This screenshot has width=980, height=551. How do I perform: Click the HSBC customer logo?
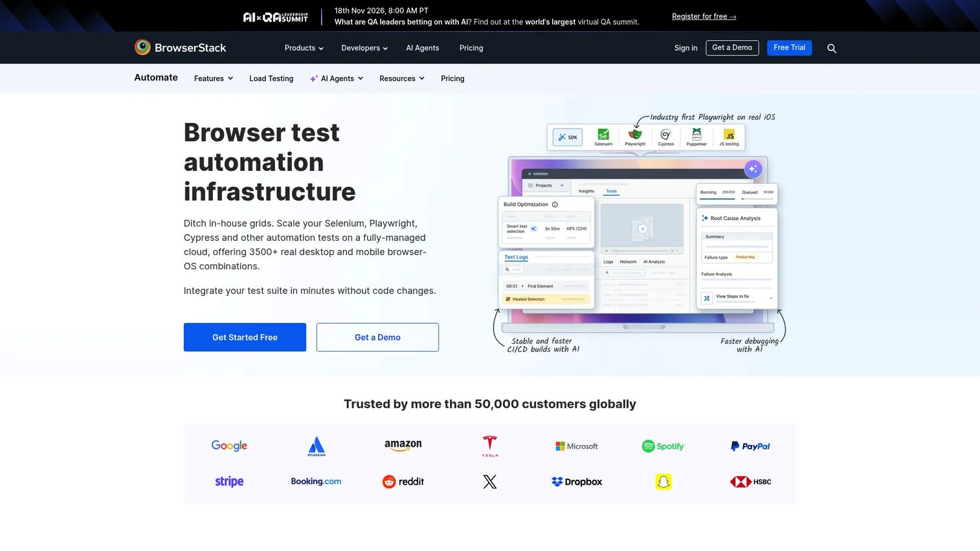coord(750,482)
